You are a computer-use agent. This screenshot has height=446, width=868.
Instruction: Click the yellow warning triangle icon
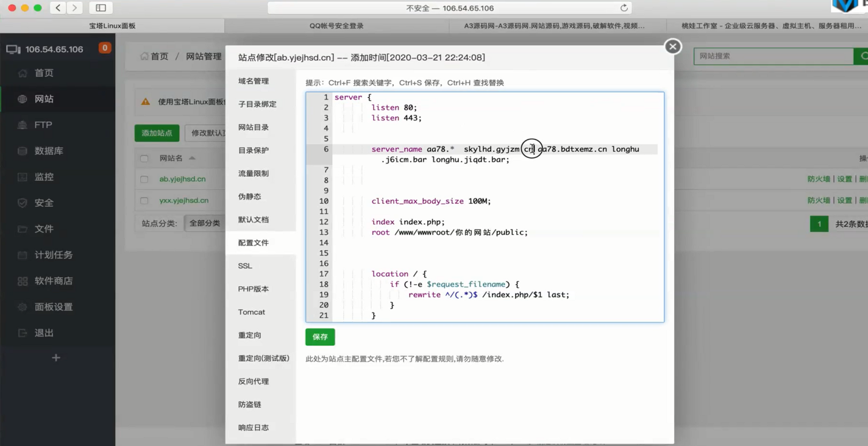[146, 102]
